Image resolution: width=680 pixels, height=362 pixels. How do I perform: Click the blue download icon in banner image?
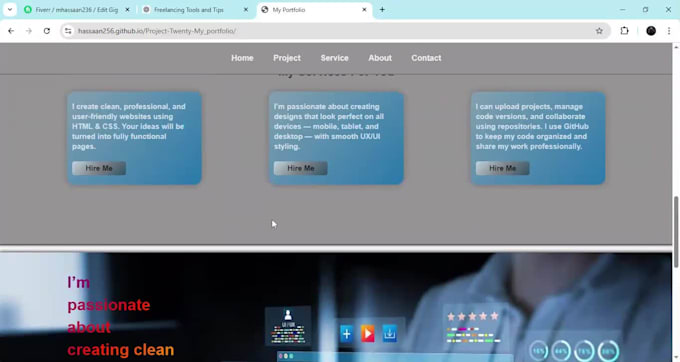click(389, 334)
